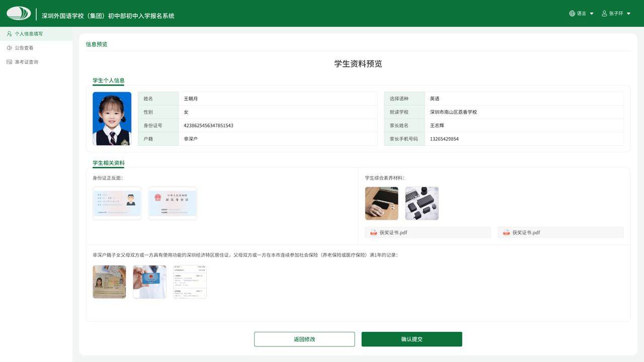Click the 非深户 household value
644x362 pixels.
pos(191,139)
